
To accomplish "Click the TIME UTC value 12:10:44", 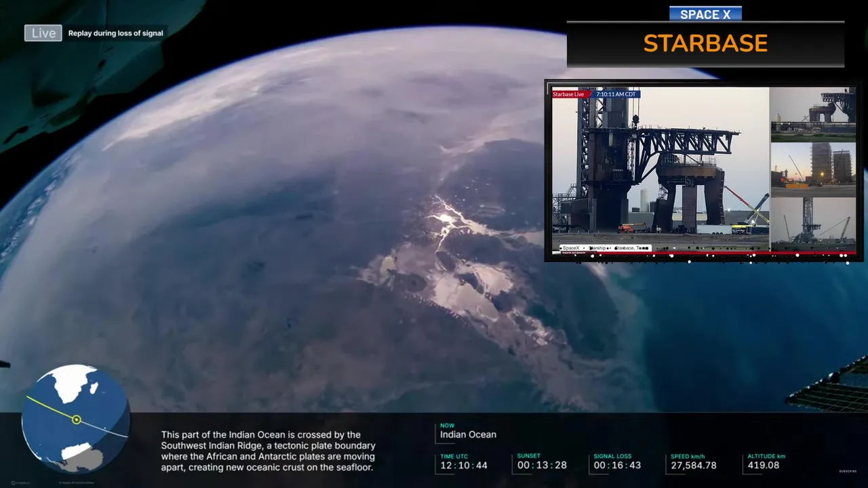I will pyautogui.click(x=464, y=465).
